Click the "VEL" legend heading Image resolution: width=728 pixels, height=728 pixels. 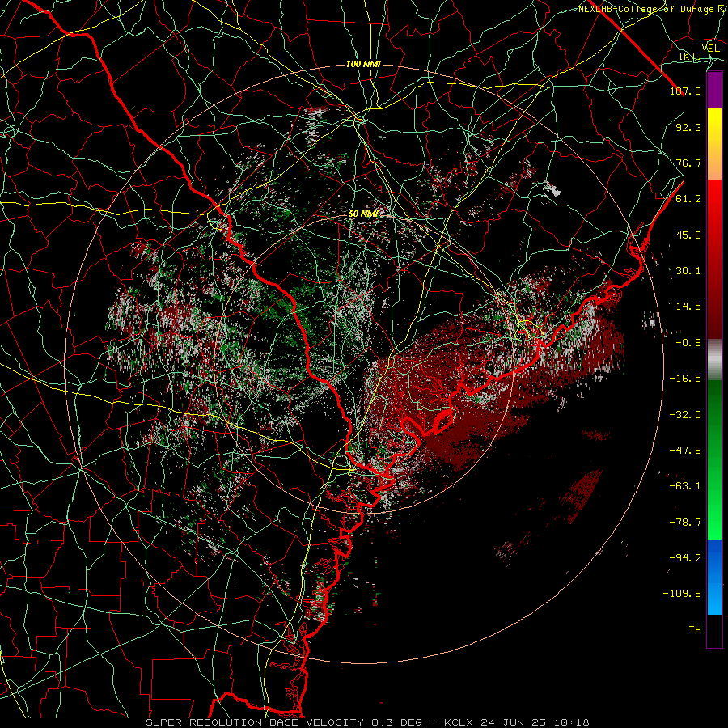pos(710,49)
